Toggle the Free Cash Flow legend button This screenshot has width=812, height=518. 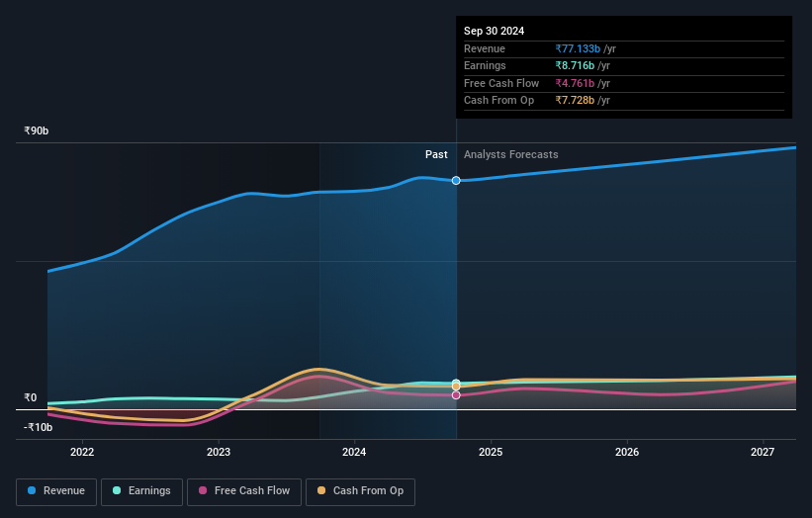coord(244,491)
